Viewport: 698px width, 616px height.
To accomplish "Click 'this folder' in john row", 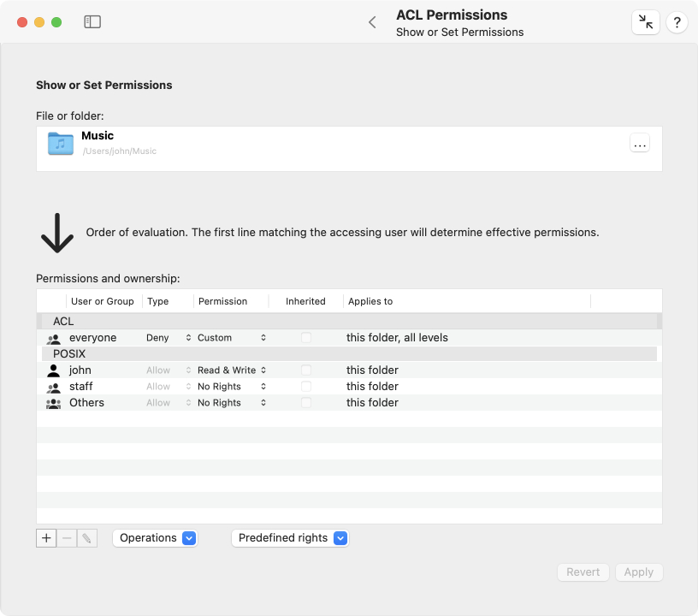I will click(372, 370).
